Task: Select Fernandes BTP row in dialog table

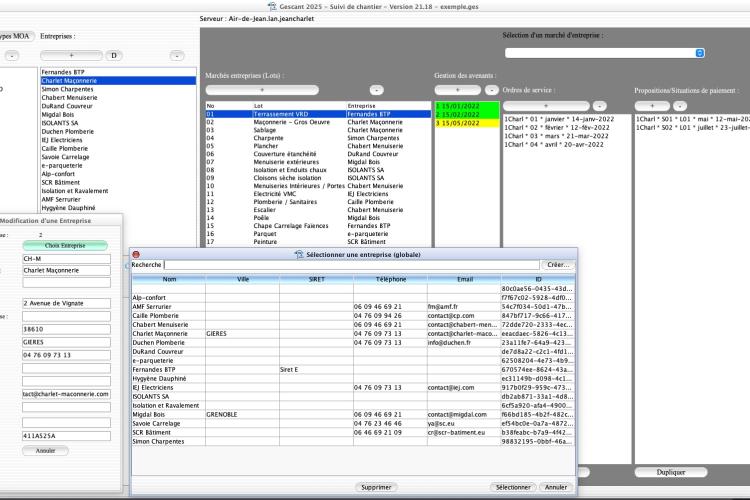Action: tap(353, 369)
